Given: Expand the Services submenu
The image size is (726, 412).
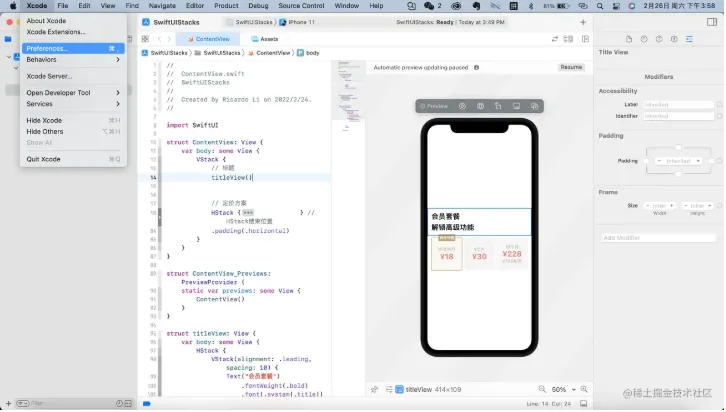Looking at the screenshot, I should coord(73,104).
